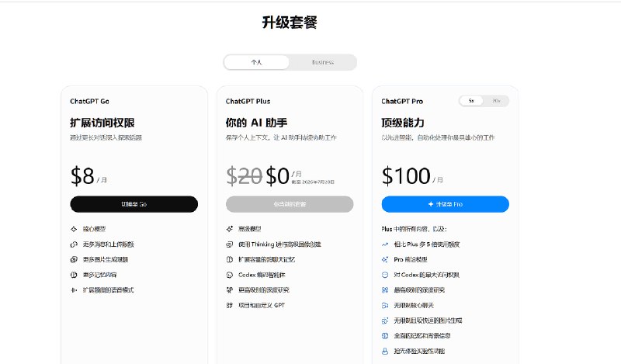Click the 高级模型 sparkle icon in Plus plan
The width and height of the screenshot is (621, 364).
[x=229, y=229]
